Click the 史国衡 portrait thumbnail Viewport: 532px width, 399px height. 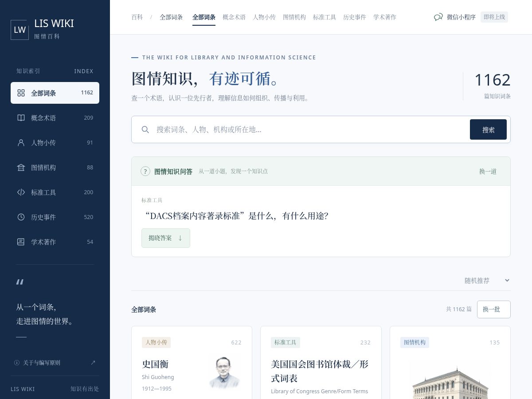click(224, 373)
